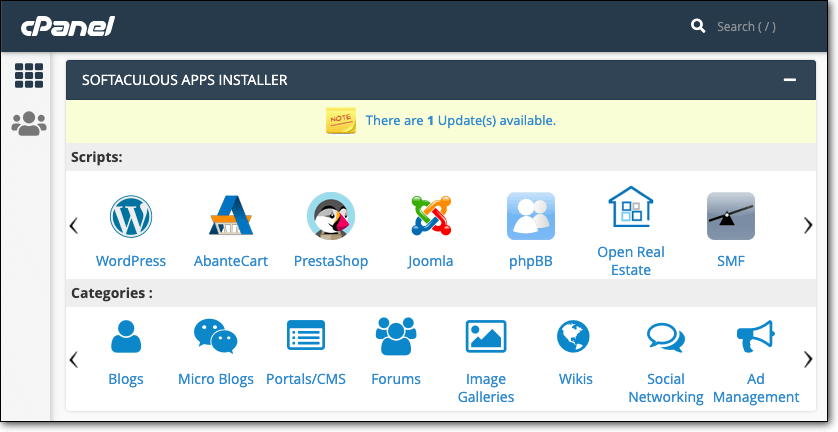The image size is (838, 432).
Task: Click the SMF text link
Action: [731, 261]
